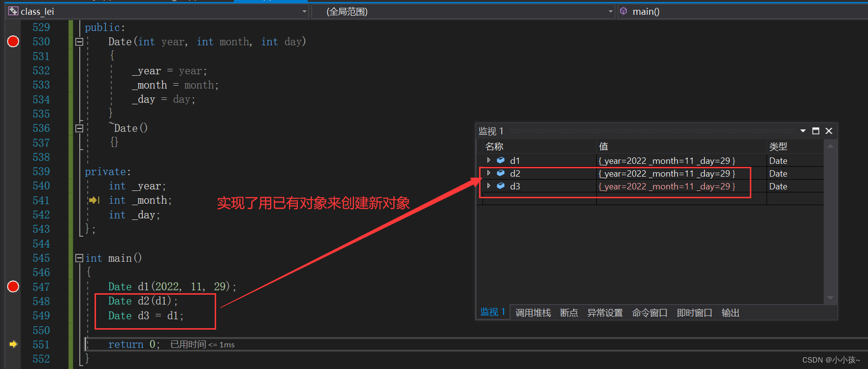The width and height of the screenshot is (868, 369).
Task: Click the '_day = day;' assignment
Action: tap(163, 99)
